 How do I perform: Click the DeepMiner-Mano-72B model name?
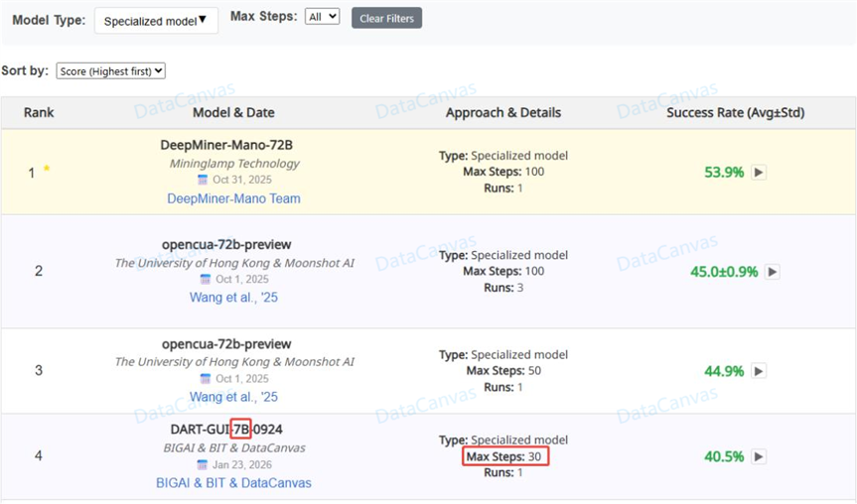[226, 145]
